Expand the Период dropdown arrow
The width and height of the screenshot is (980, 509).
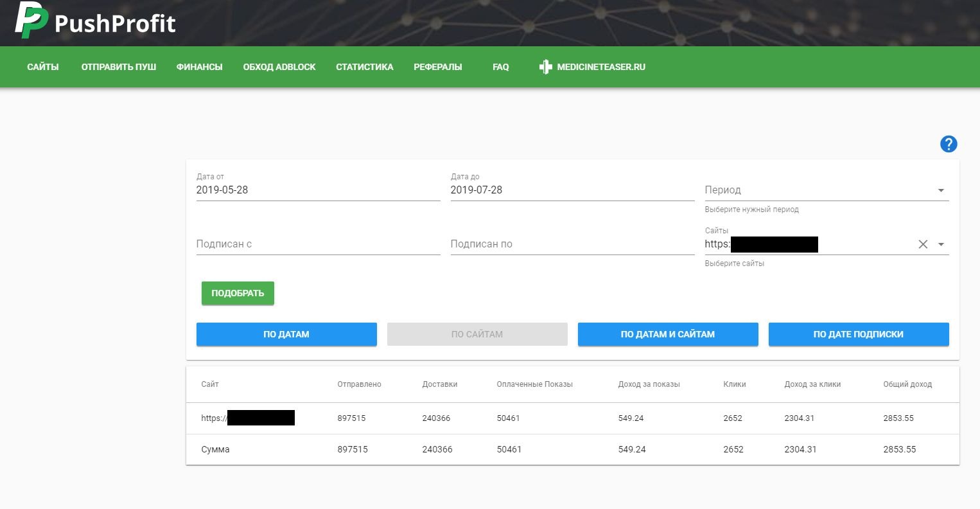941,190
